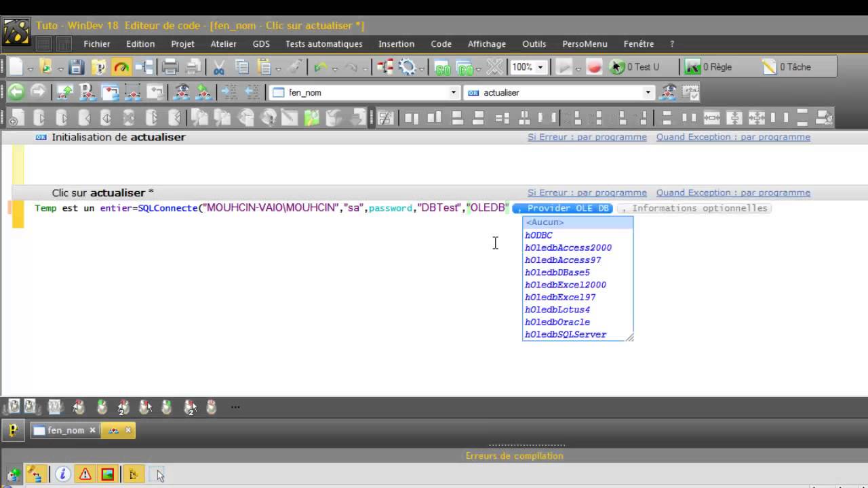The height and width of the screenshot is (488, 868).
Task: Click the first green GO run icon
Action: tap(443, 67)
